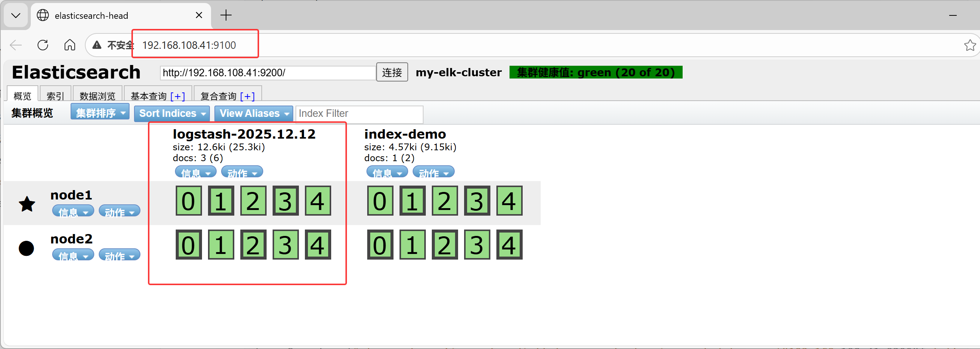
Task: Minimize the browser window
Action: coord(953,15)
